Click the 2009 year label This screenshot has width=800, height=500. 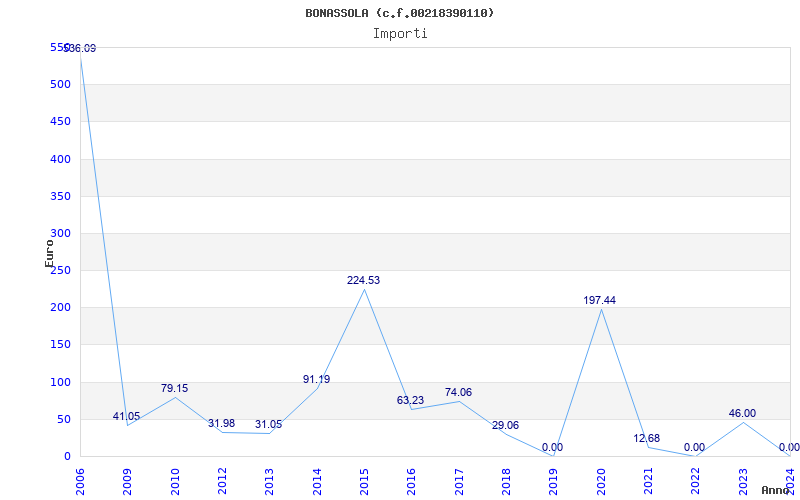pos(128,481)
